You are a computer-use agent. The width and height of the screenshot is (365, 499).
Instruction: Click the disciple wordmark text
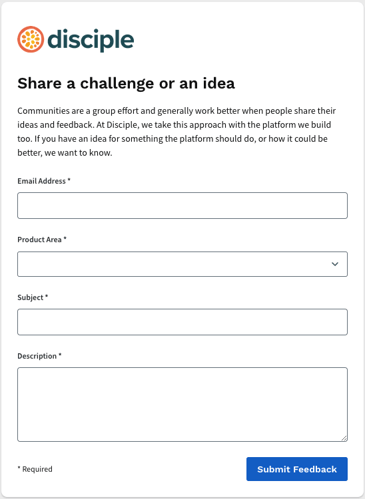(91, 40)
